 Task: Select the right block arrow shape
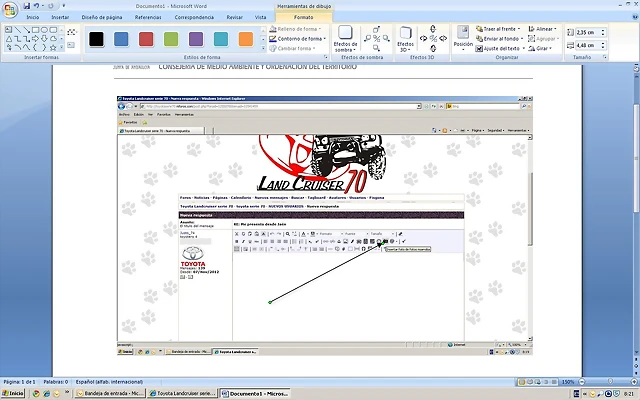(36, 39)
